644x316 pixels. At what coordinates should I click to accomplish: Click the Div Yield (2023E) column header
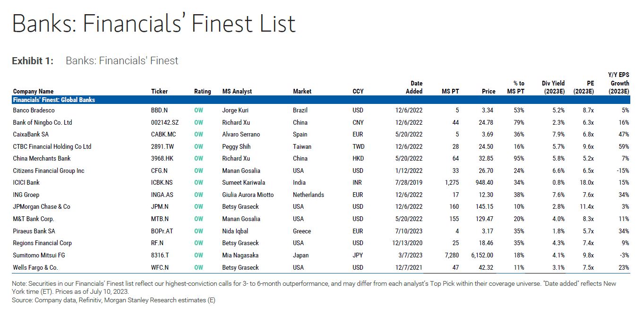(x=553, y=87)
